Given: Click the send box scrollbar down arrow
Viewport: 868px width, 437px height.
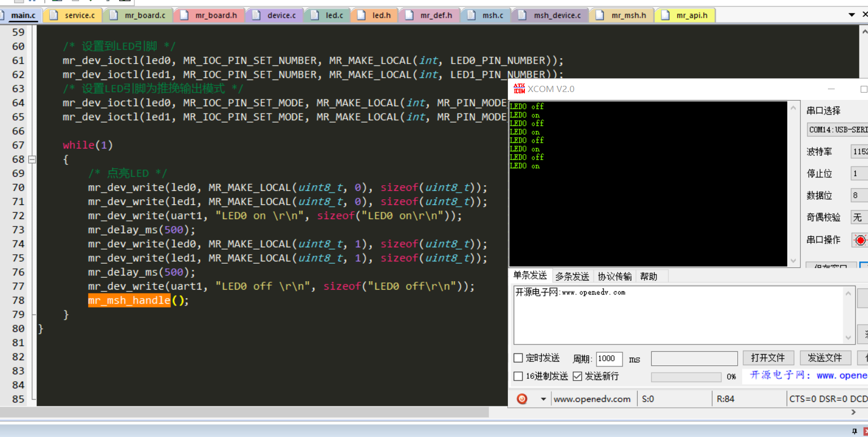Looking at the screenshot, I should [849, 337].
